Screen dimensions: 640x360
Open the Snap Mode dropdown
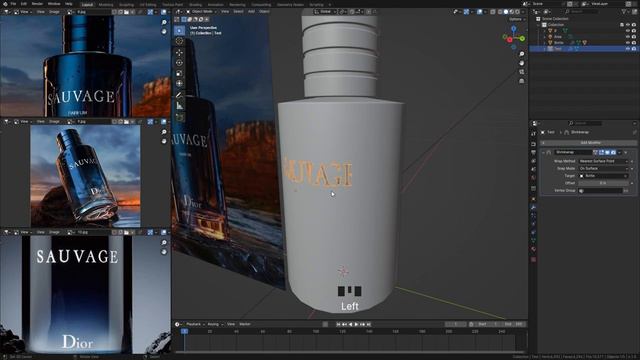[603, 169]
